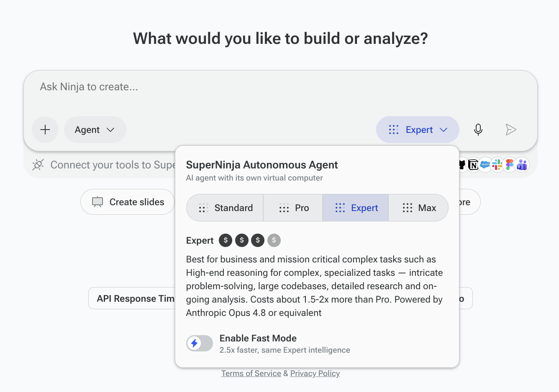The image size is (559, 392).
Task: Send the prompt with the arrow icon
Action: pos(510,130)
